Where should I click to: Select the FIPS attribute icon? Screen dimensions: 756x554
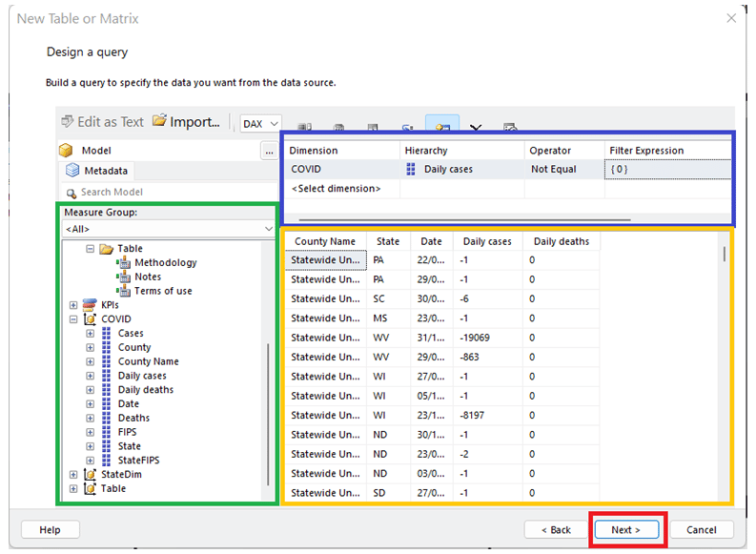coord(106,432)
